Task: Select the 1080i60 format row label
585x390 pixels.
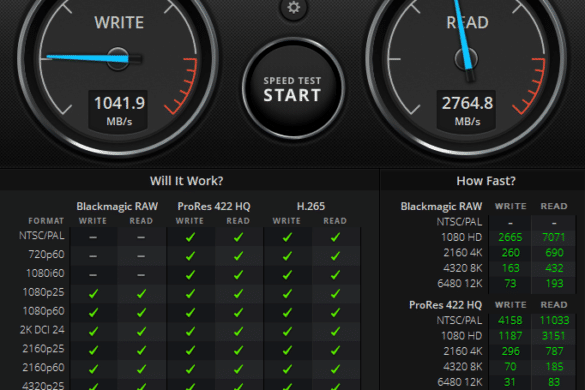Action: click(45, 274)
